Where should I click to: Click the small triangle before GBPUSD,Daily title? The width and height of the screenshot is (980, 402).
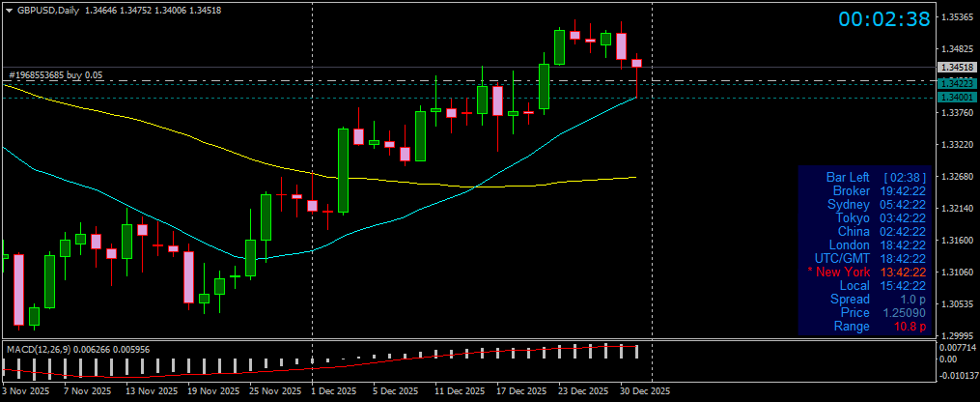pos(9,10)
